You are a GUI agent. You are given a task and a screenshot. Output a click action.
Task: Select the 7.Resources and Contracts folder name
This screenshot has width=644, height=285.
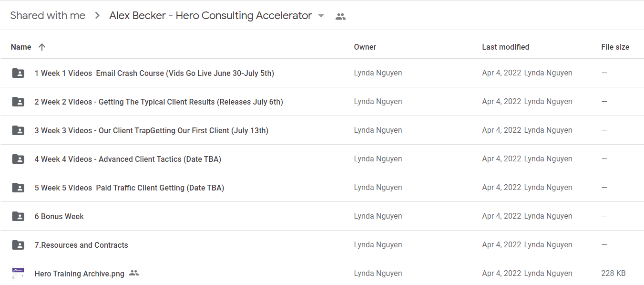[82, 245]
